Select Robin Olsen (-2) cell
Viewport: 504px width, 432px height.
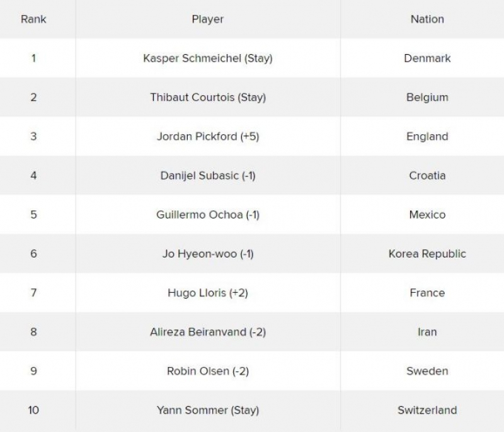(208, 371)
